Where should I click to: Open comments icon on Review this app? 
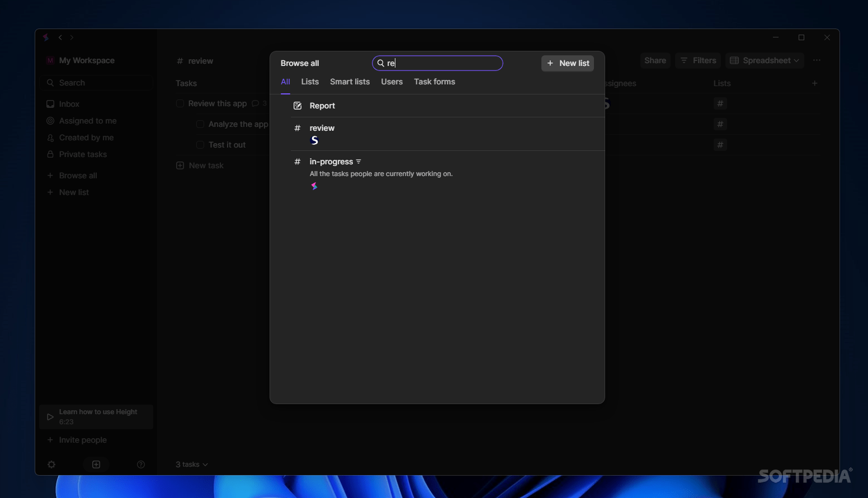point(256,103)
